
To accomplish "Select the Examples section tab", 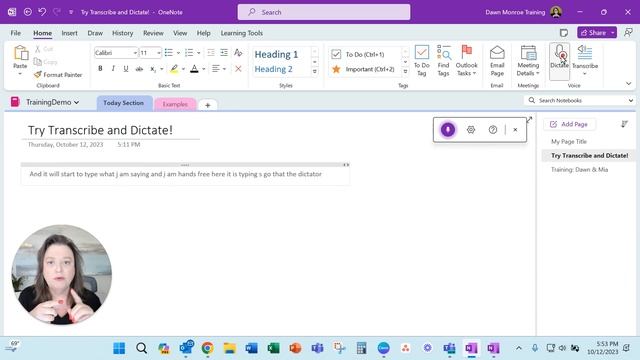I will point(175,104).
